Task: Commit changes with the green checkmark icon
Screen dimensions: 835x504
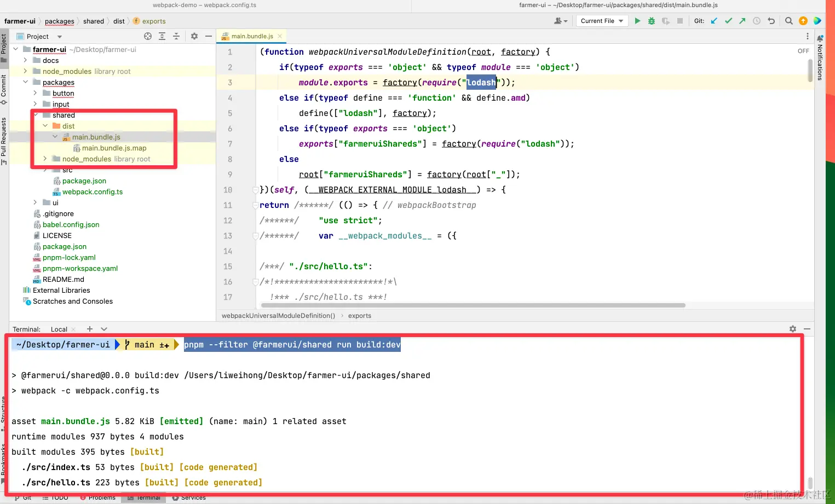Action: [728, 21]
